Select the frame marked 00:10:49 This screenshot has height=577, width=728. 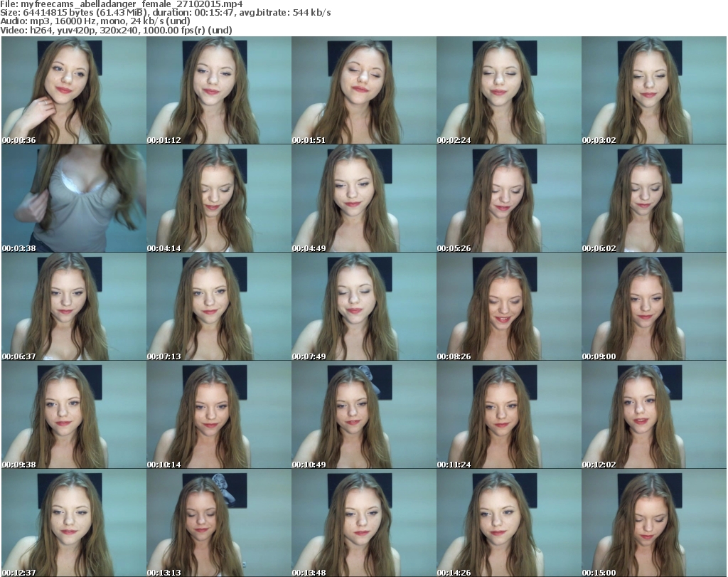(363, 415)
